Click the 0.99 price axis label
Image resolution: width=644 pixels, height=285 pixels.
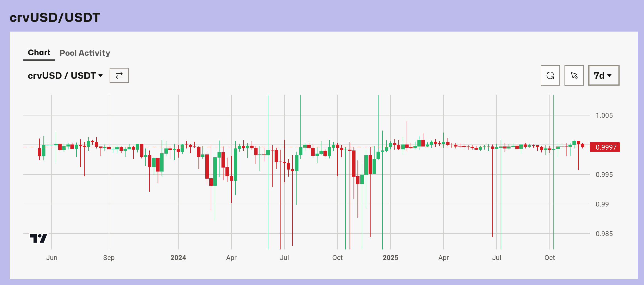point(602,204)
